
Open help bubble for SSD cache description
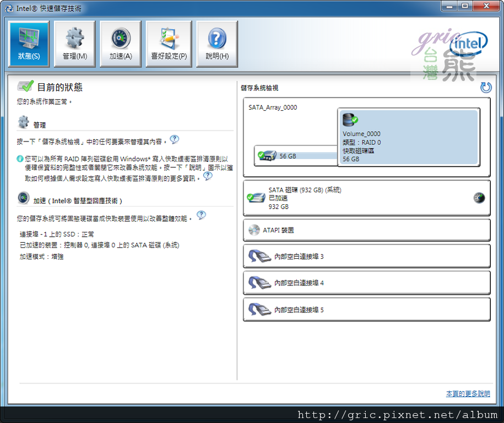coord(201,215)
